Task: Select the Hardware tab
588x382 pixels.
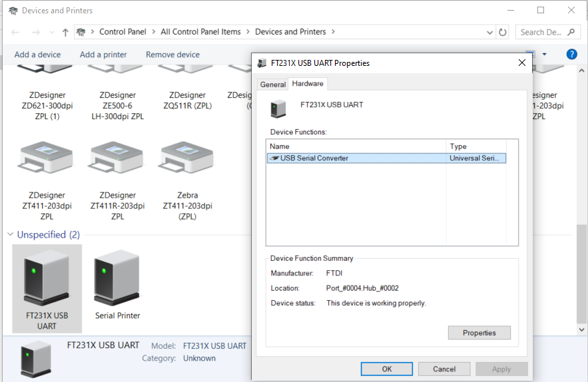Action: pyautogui.click(x=308, y=84)
